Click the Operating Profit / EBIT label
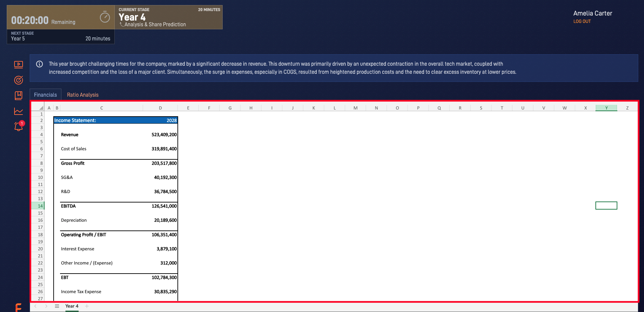644x312 pixels. (x=84, y=235)
